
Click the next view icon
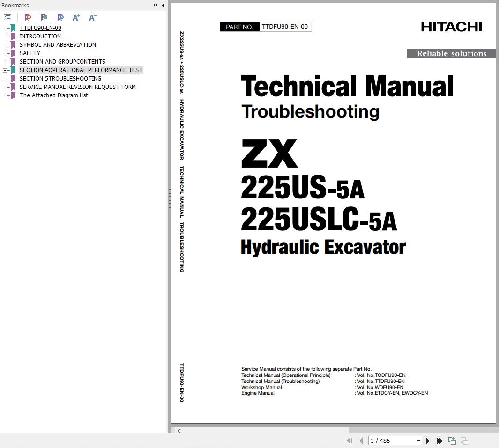pos(464,441)
